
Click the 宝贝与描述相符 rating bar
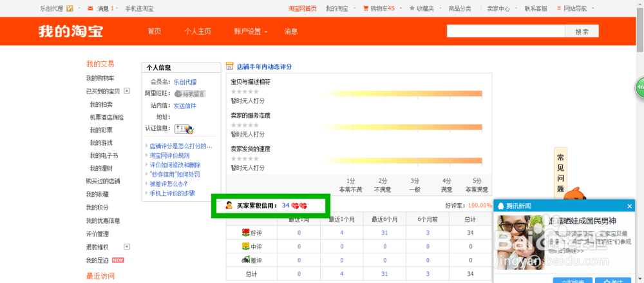402,93
